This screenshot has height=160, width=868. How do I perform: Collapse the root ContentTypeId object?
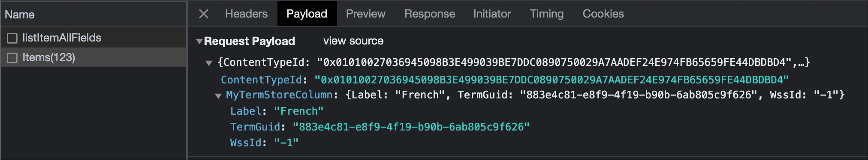point(209,63)
